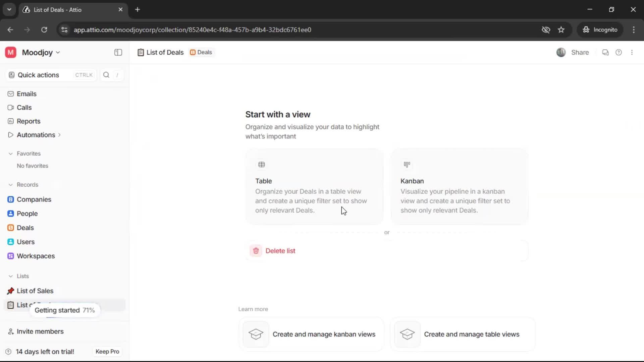Open the Moodjoy workspace menu

(38, 52)
